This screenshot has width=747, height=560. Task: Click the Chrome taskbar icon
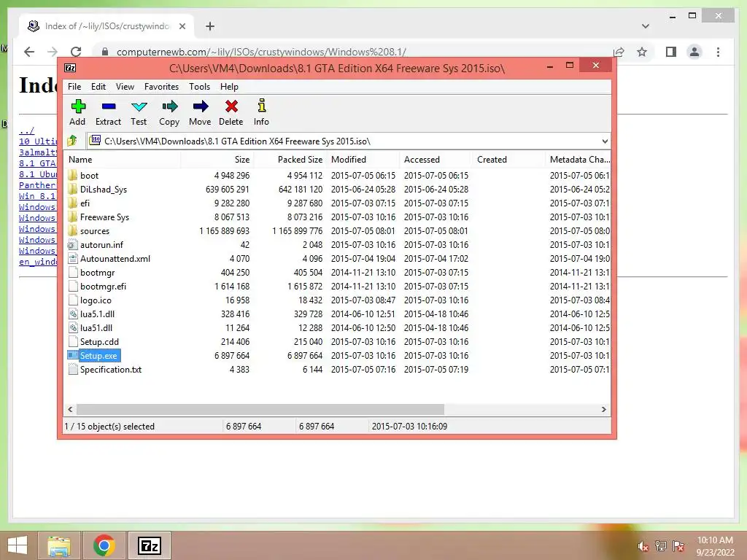[104, 545]
